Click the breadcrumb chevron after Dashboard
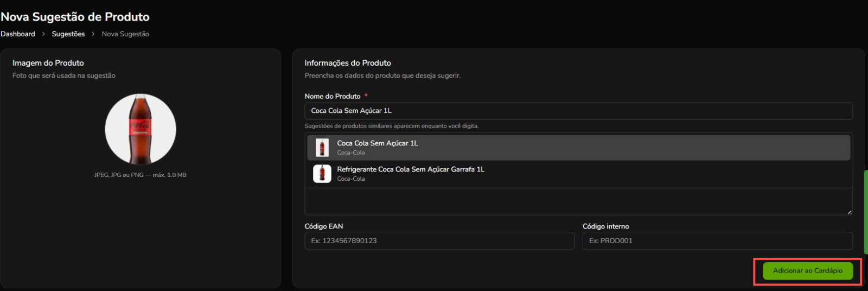Viewport: 868px width, 291px height. [x=43, y=34]
